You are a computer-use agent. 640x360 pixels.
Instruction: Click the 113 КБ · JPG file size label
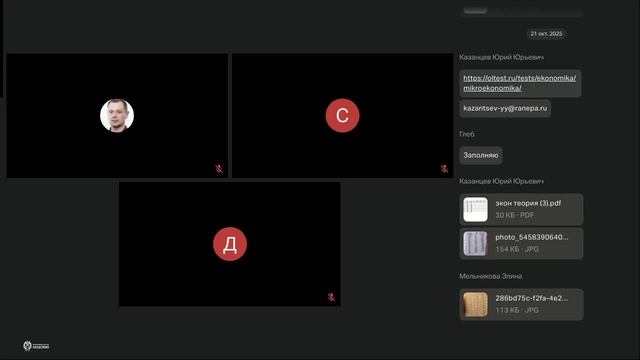(517, 310)
